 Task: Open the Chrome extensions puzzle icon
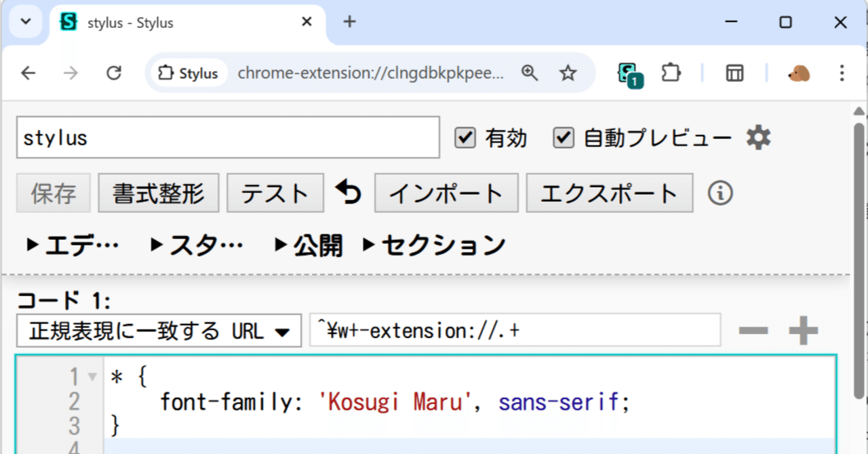[x=671, y=73]
